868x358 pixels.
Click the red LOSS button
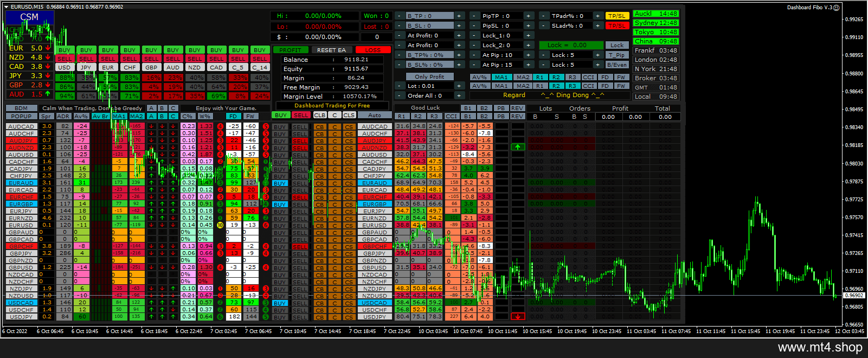[x=373, y=50]
